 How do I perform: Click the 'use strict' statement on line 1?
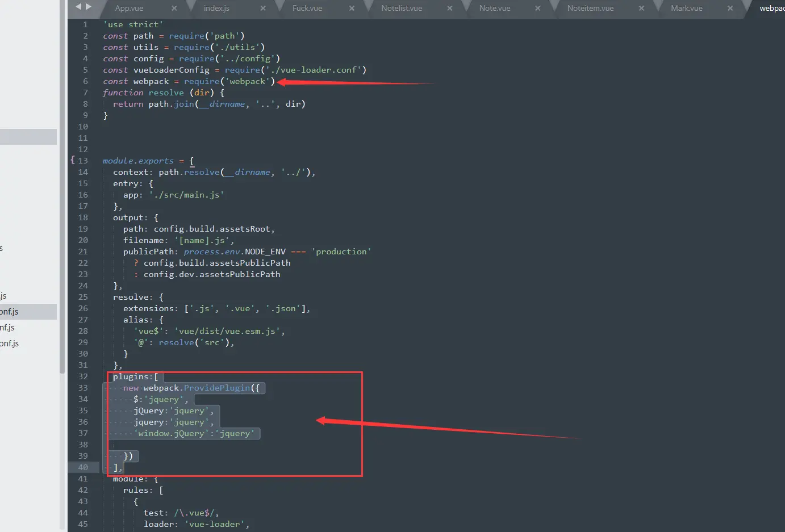click(133, 24)
